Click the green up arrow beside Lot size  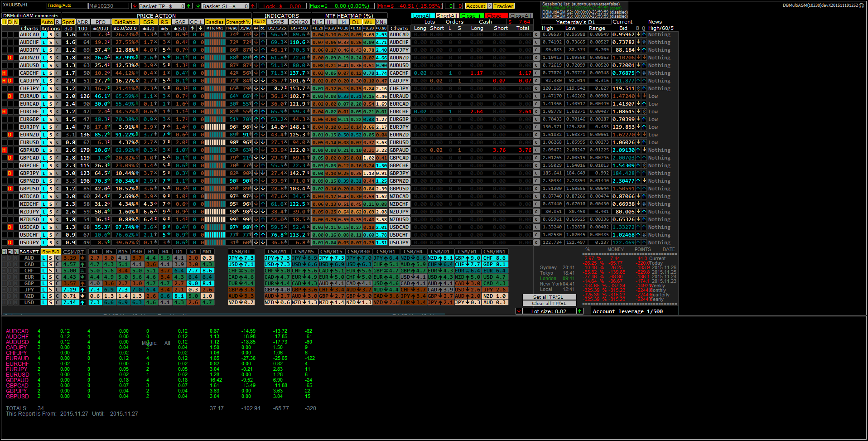[579, 311]
